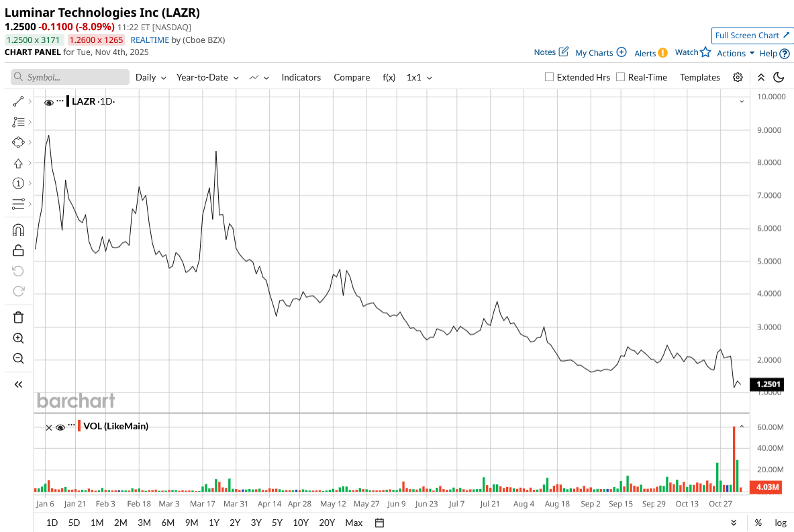Screen dimensions: 794x532
Task: Expand bottom range bar double chevron
Action: (734, 523)
